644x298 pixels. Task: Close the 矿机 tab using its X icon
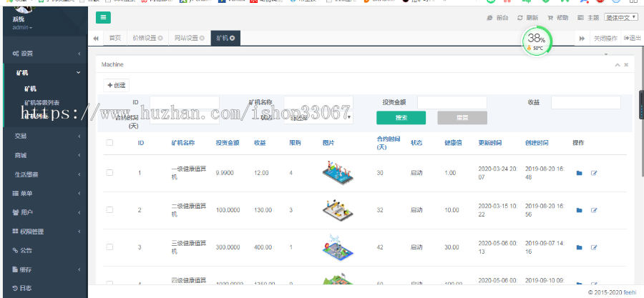pyautogui.click(x=232, y=38)
